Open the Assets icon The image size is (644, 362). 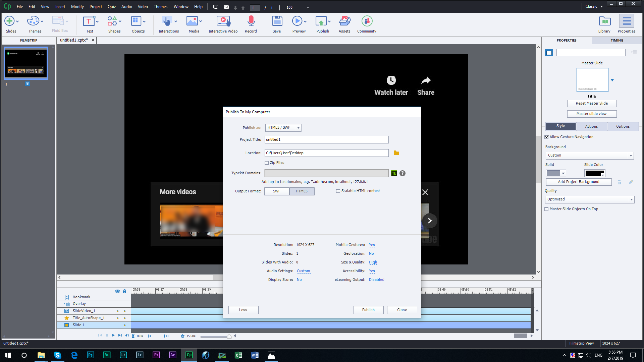coord(344,21)
